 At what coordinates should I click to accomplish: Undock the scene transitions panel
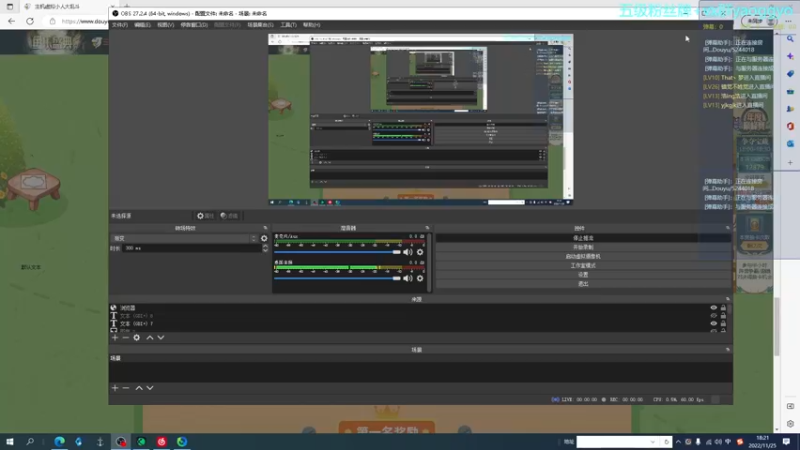(x=265, y=228)
